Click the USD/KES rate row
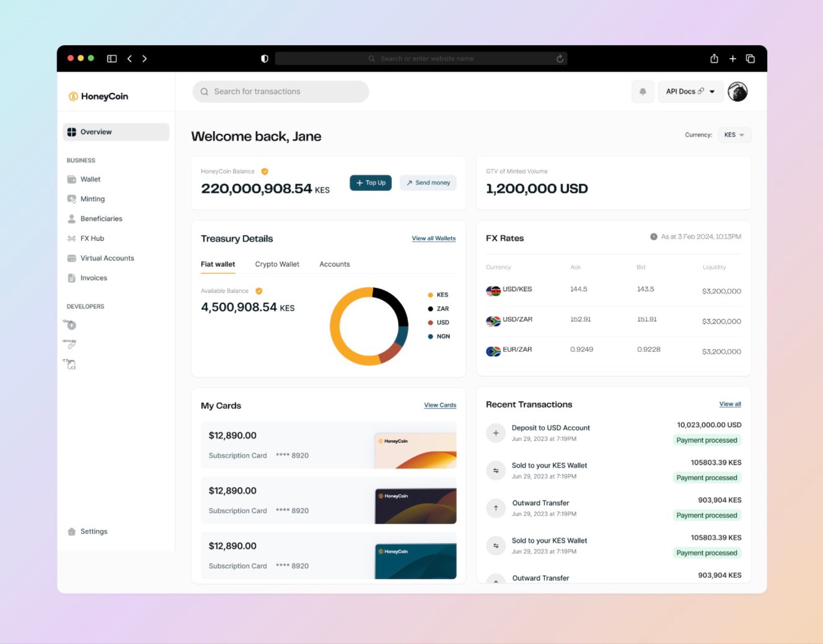Screen dimensions: 823x644 (614, 290)
